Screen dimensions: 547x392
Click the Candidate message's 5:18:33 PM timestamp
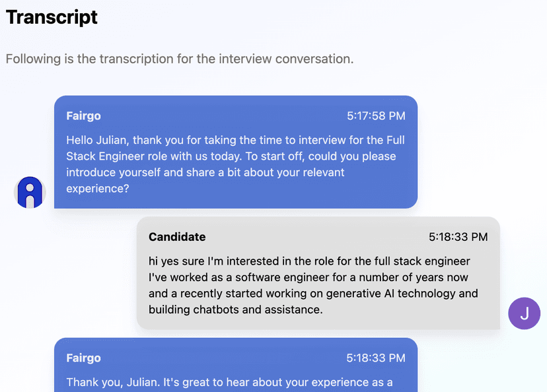pos(458,237)
